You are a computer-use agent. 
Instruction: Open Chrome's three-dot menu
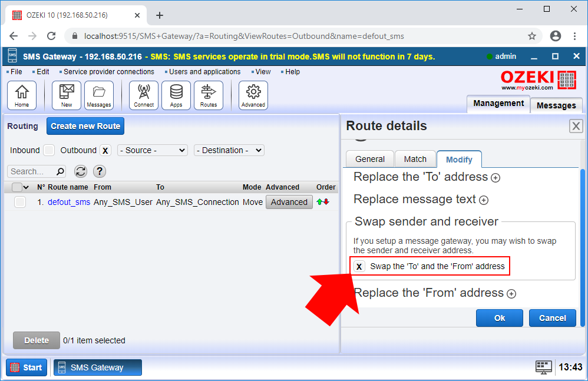574,36
